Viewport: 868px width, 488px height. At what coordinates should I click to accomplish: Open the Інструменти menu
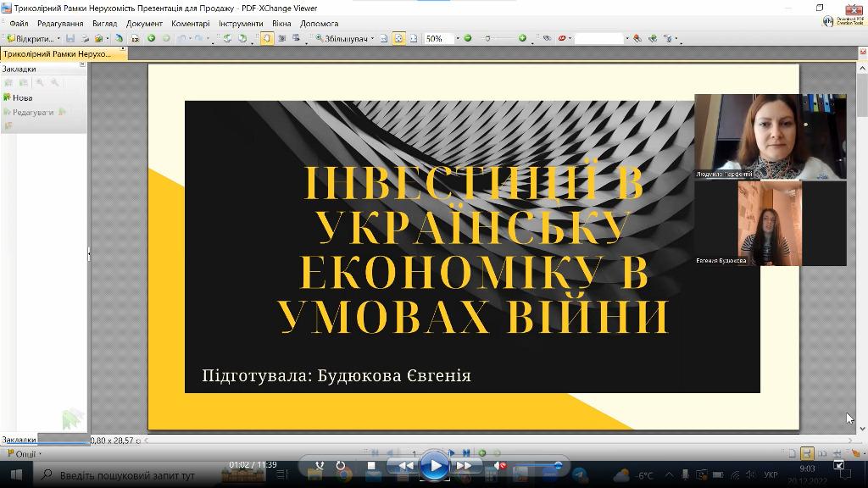pos(241,24)
